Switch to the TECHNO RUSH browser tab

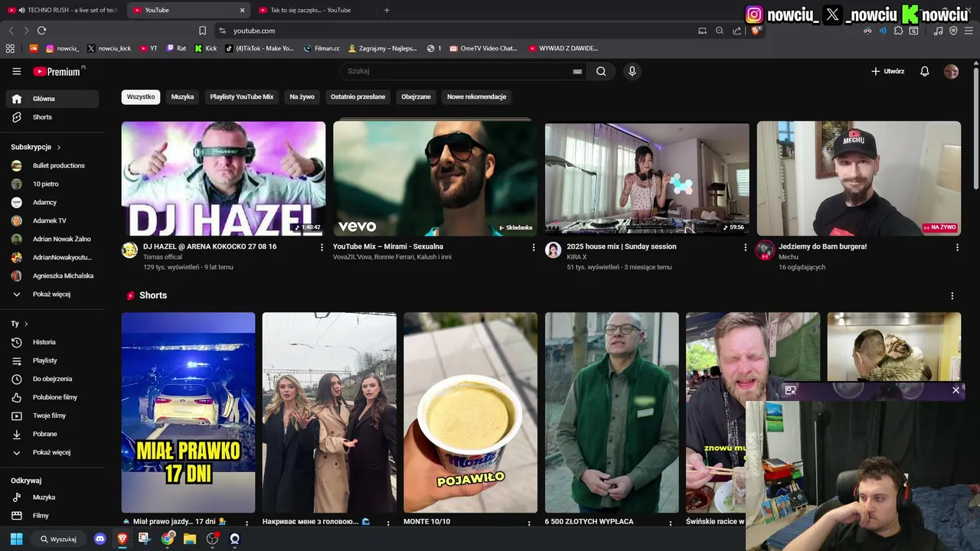(63, 10)
